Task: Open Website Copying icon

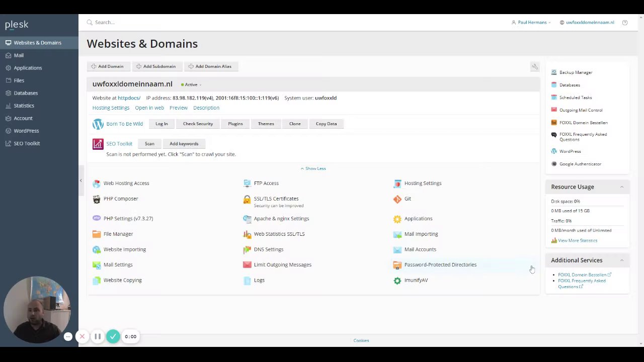Action: tap(97, 281)
